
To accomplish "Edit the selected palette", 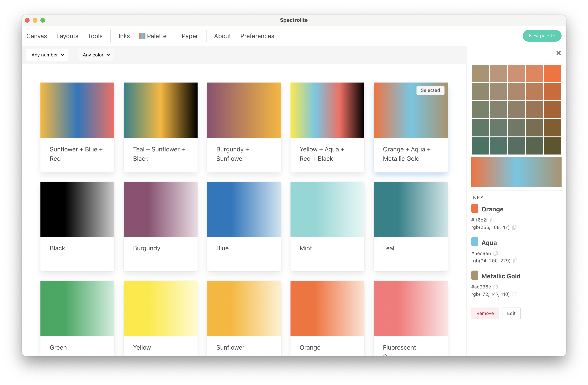I will pyautogui.click(x=511, y=313).
